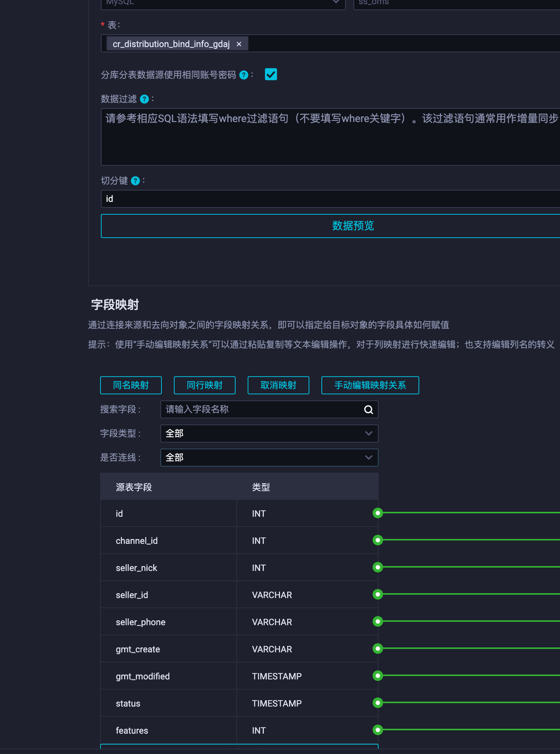
Task: Select the seller_id source field cell
Action: [169, 595]
